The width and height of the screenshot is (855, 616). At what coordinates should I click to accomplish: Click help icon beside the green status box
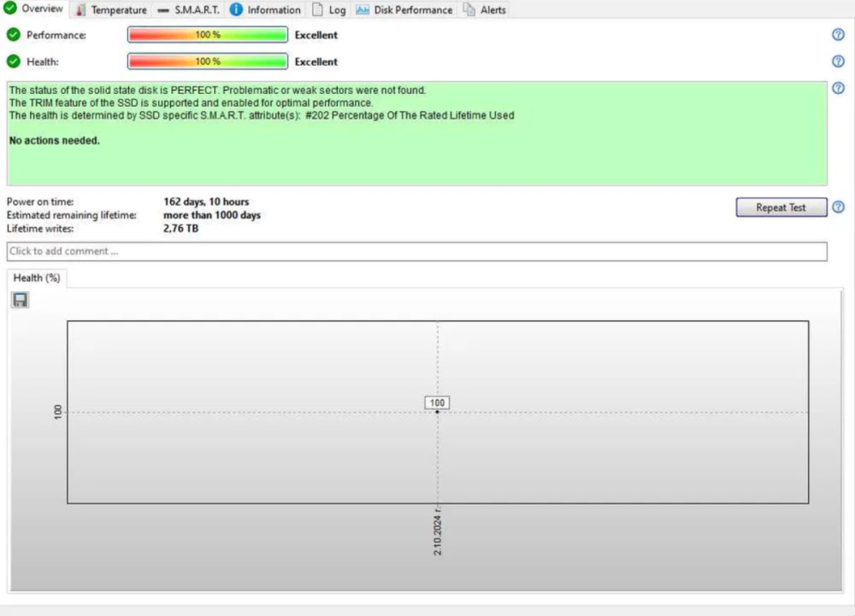point(838,88)
